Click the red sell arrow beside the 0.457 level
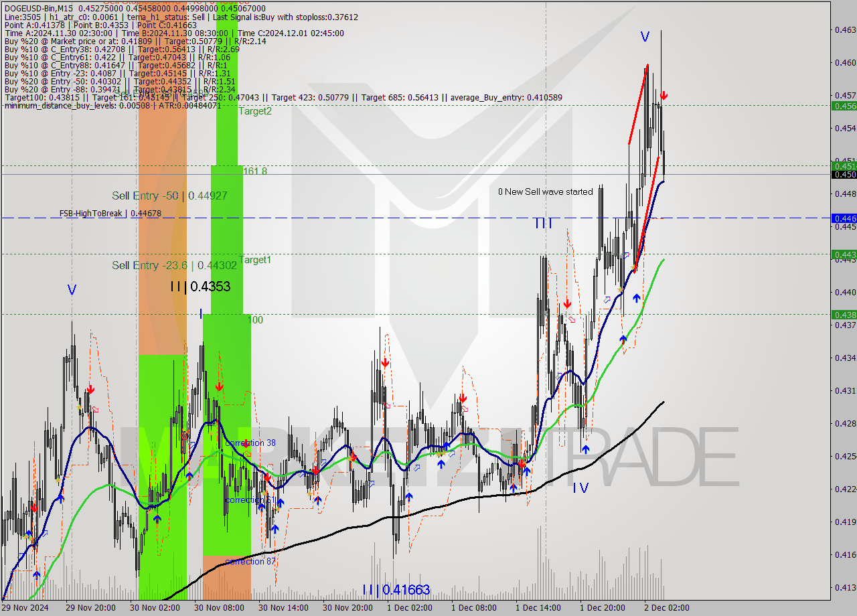Viewport: 857px width, 616px height. [664, 96]
